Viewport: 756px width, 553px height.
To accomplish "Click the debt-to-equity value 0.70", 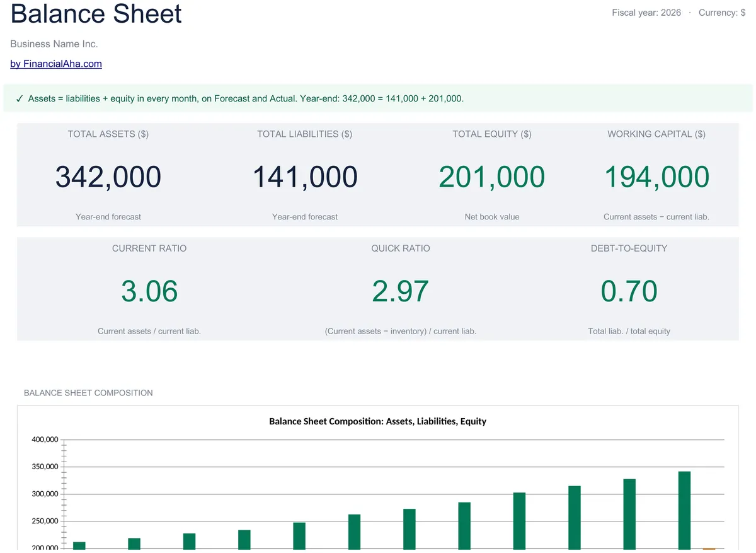I will (629, 291).
